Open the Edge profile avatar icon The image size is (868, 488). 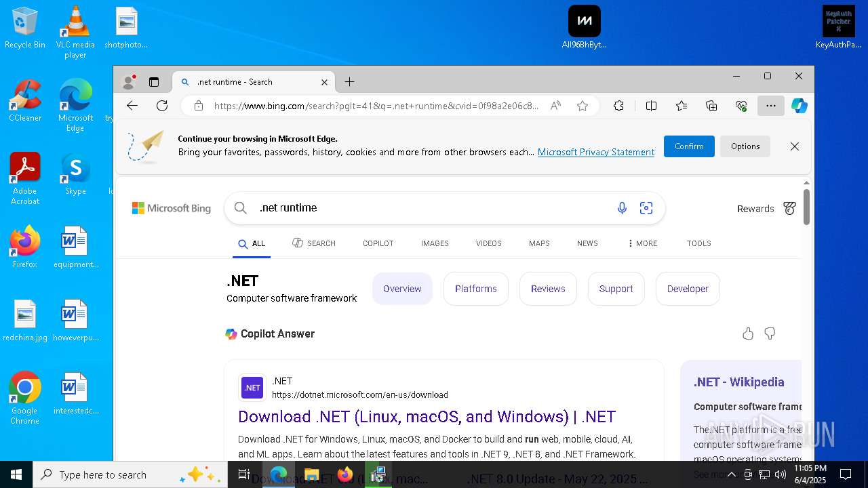128,82
